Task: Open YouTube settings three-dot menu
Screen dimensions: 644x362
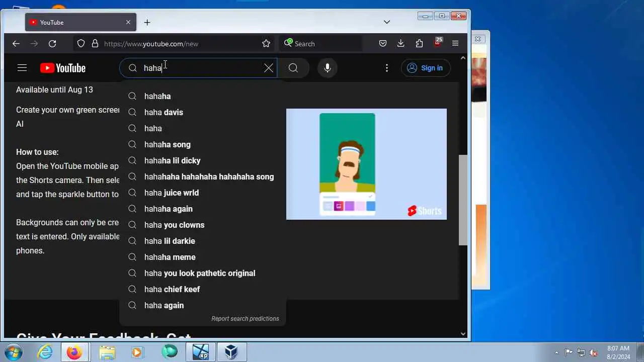Action: click(x=386, y=68)
